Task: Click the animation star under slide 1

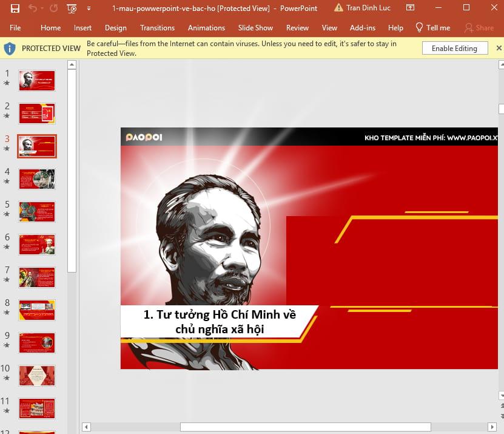Action: coord(7,83)
